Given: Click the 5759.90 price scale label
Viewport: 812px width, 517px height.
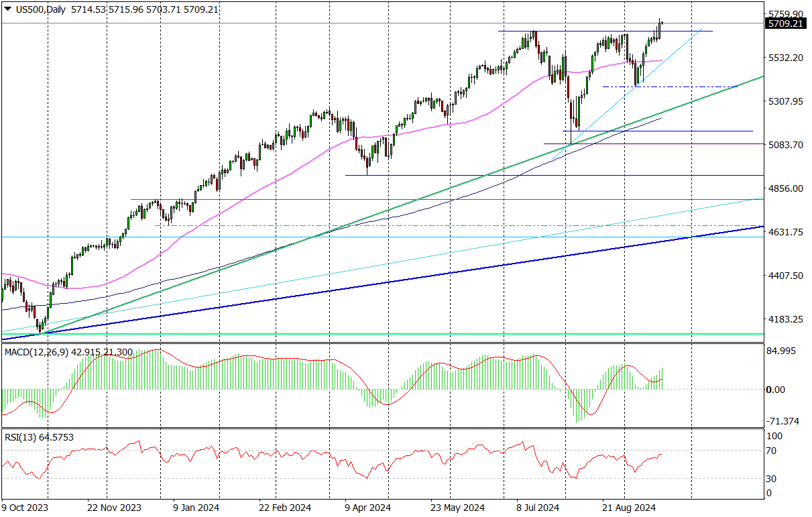Looking at the screenshot, I should tap(786, 14).
